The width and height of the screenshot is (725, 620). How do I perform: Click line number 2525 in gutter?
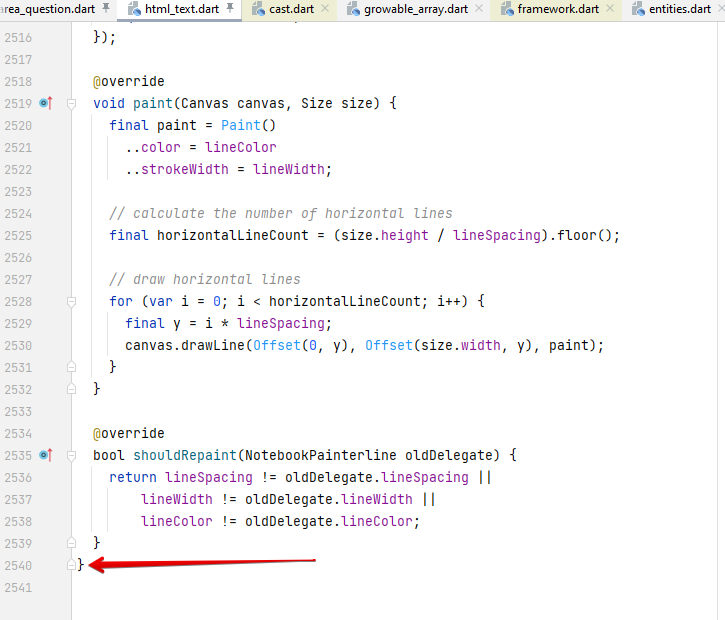click(18, 235)
